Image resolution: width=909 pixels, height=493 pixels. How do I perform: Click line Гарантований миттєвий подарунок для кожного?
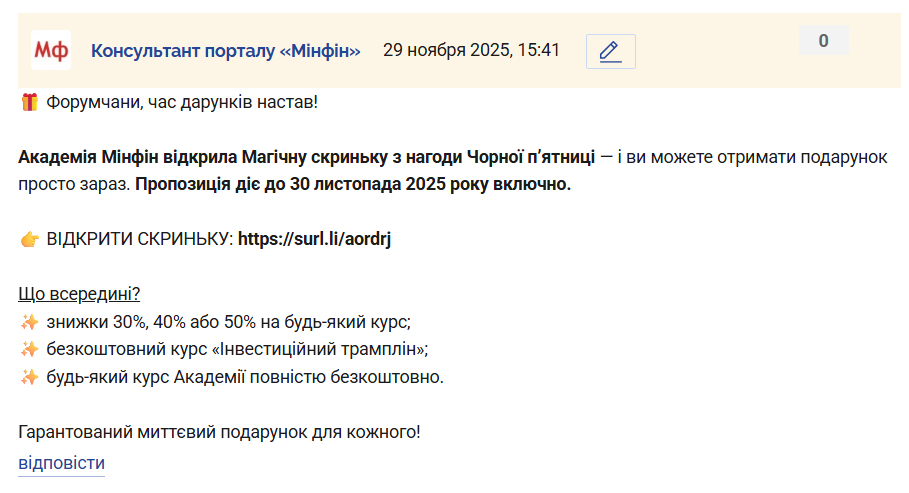coord(219,432)
